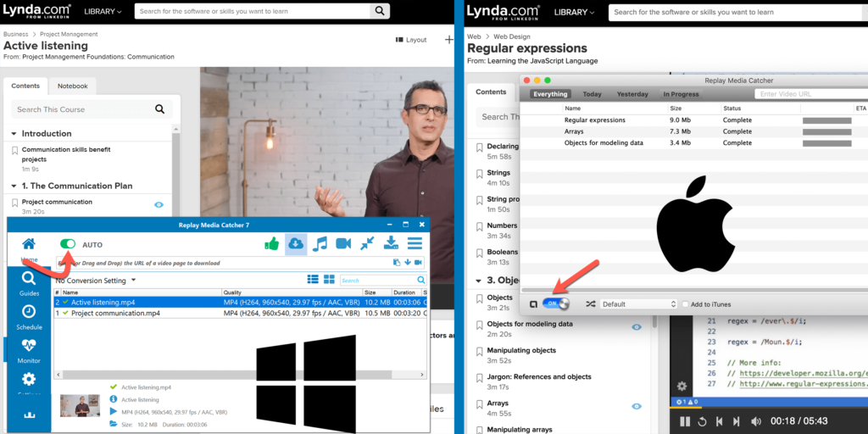Click eye icon beside Objects for modeling data lesson
Screen dimensions: 868x434
click(637, 327)
